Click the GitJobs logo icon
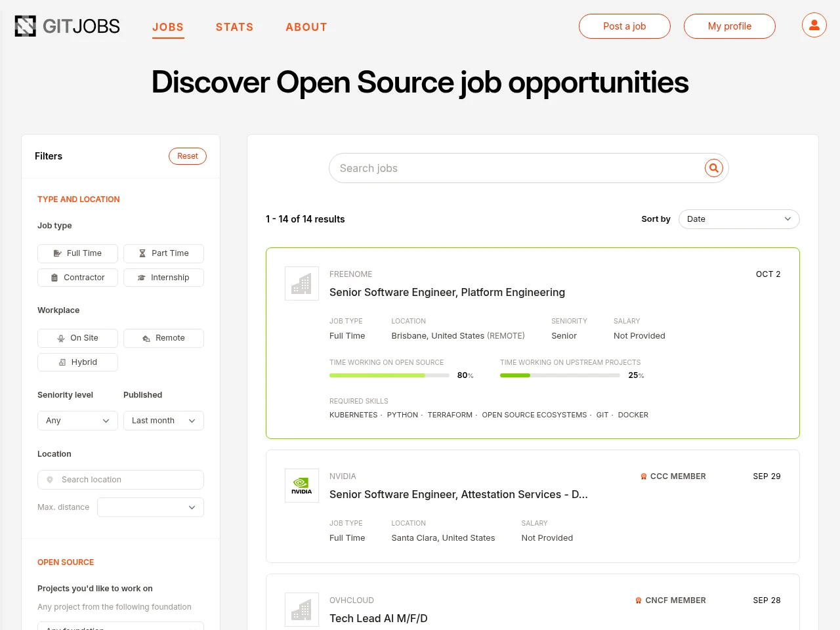 [x=26, y=26]
